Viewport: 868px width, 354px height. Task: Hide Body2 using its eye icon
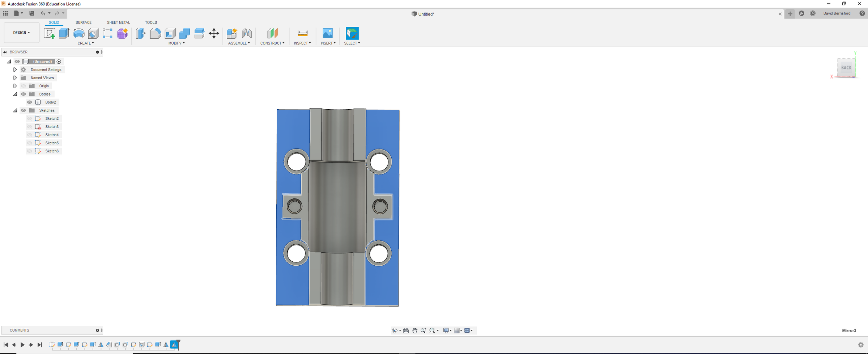coord(30,102)
